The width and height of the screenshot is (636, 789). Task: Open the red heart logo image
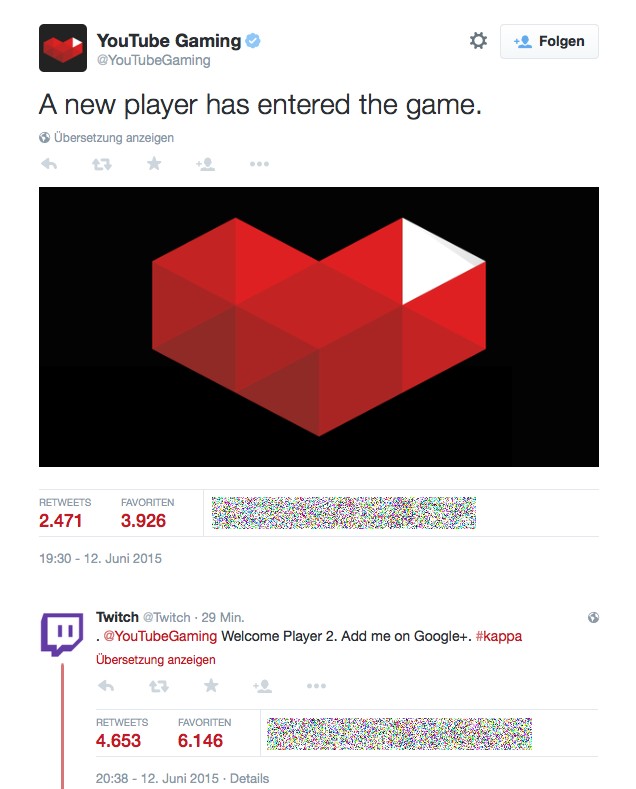coord(318,326)
